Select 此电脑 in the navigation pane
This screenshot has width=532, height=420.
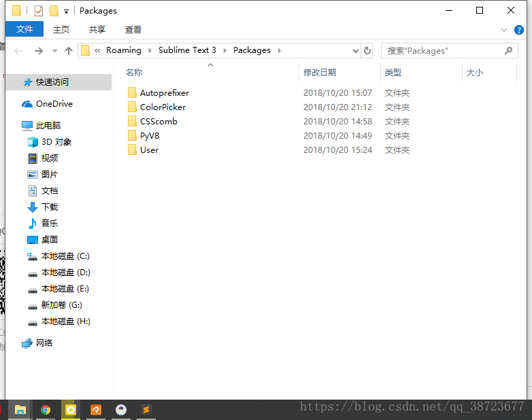[48, 126]
